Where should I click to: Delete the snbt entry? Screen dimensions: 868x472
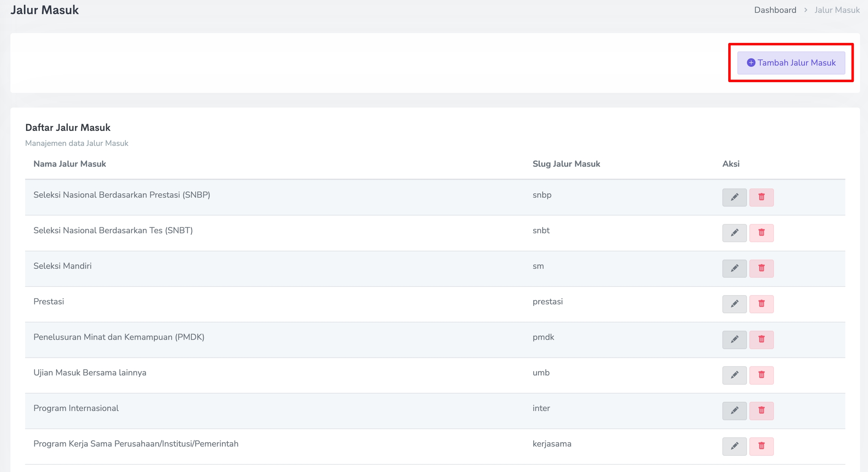pos(761,233)
